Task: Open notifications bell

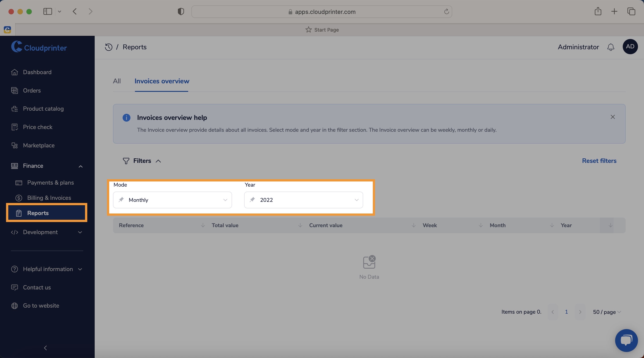Action: [610, 47]
